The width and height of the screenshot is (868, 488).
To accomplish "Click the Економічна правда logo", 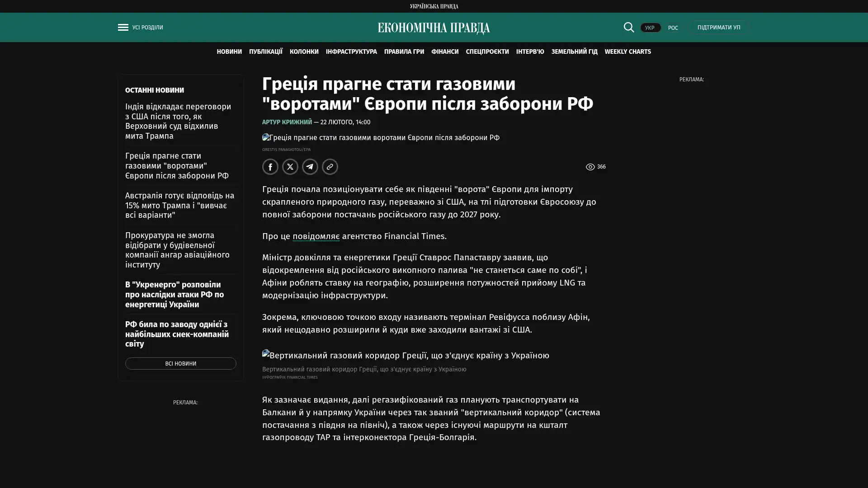I will [434, 28].
